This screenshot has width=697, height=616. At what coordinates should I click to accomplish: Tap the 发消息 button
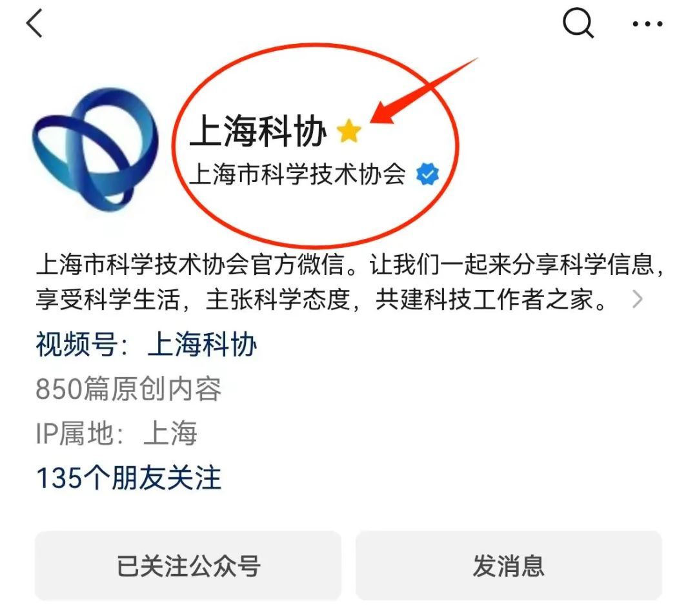[x=509, y=565]
